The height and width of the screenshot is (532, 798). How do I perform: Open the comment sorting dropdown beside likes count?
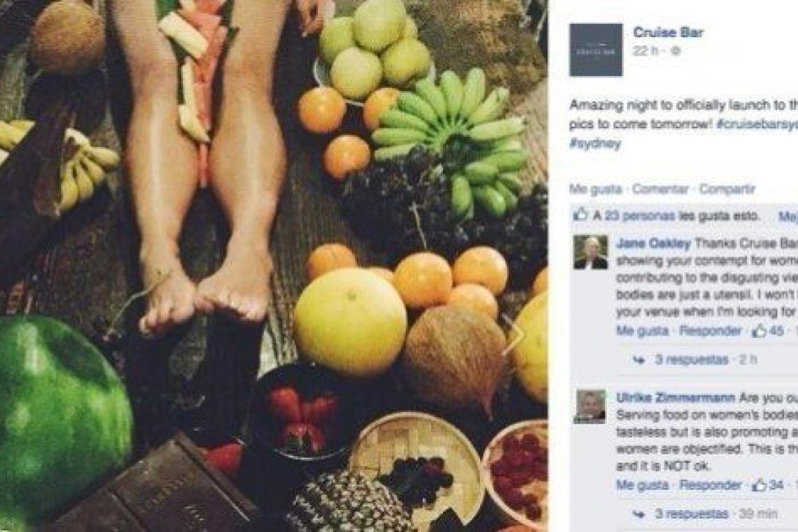tap(788, 215)
